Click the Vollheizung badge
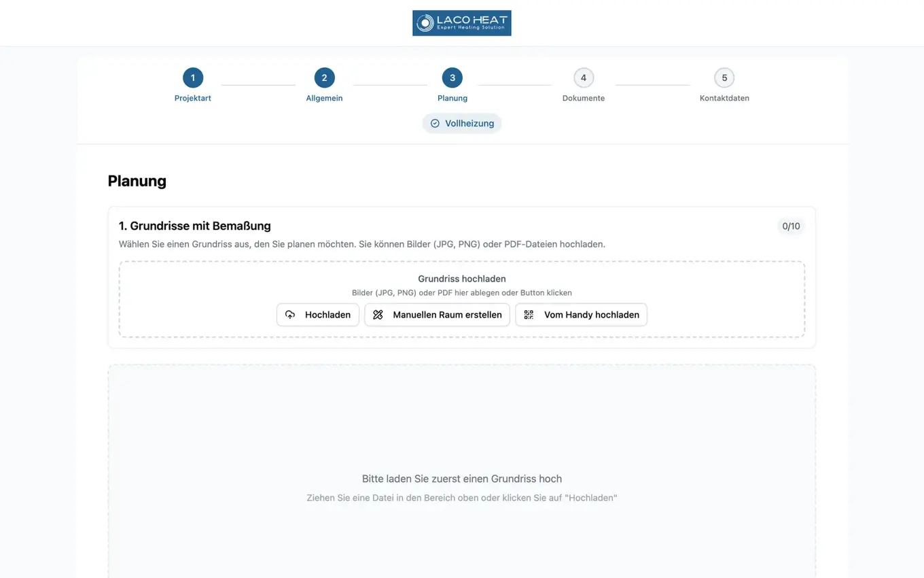Viewport: 924px width, 578px height. pos(462,123)
